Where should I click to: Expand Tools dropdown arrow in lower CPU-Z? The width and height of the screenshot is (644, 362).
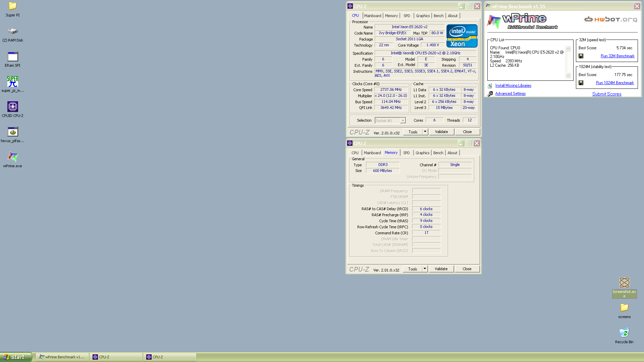[x=425, y=269]
